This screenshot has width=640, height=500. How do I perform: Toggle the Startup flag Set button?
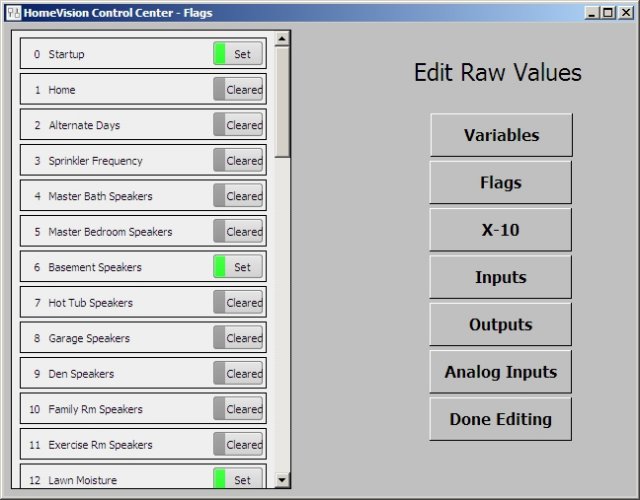238,54
